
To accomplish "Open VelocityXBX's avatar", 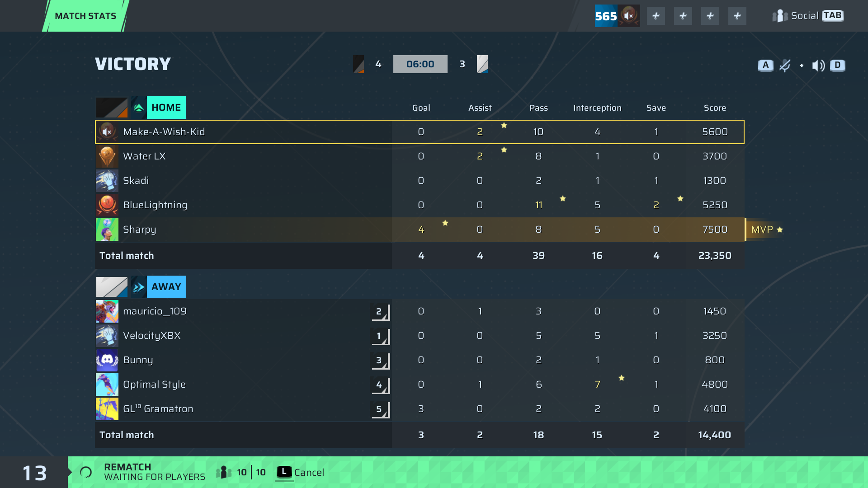I will 107,336.
